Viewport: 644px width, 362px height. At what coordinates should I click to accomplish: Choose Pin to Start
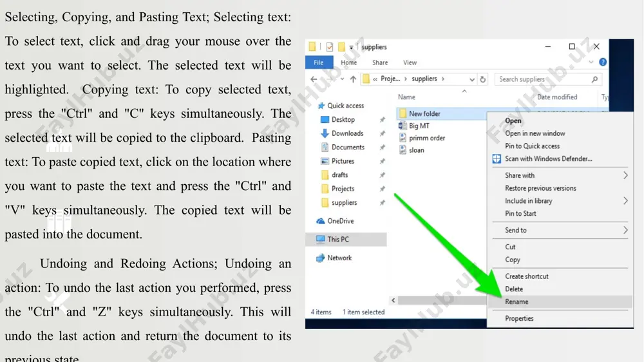click(520, 214)
